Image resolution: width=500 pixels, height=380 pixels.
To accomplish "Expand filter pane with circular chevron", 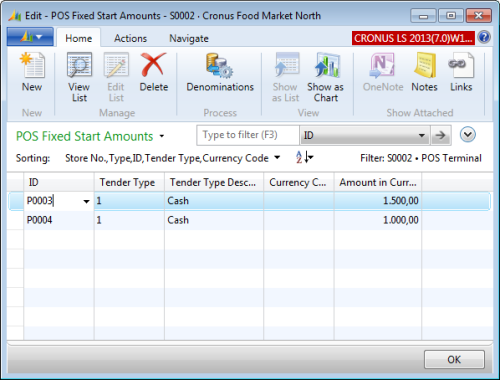I will point(468,135).
